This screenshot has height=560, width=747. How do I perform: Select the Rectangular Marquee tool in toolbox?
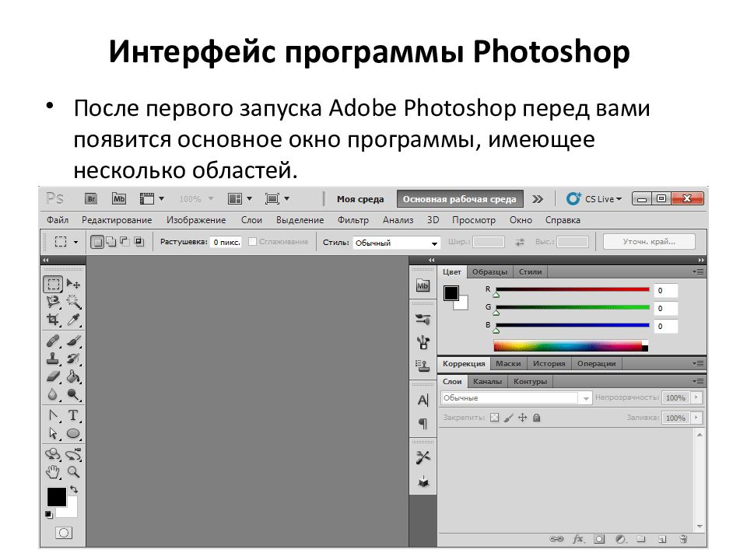(53, 285)
